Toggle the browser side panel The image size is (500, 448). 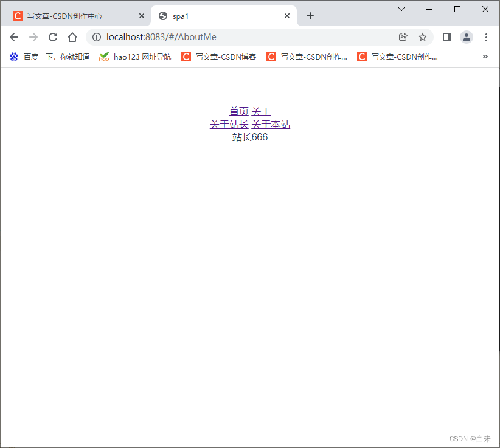pos(446,37)
